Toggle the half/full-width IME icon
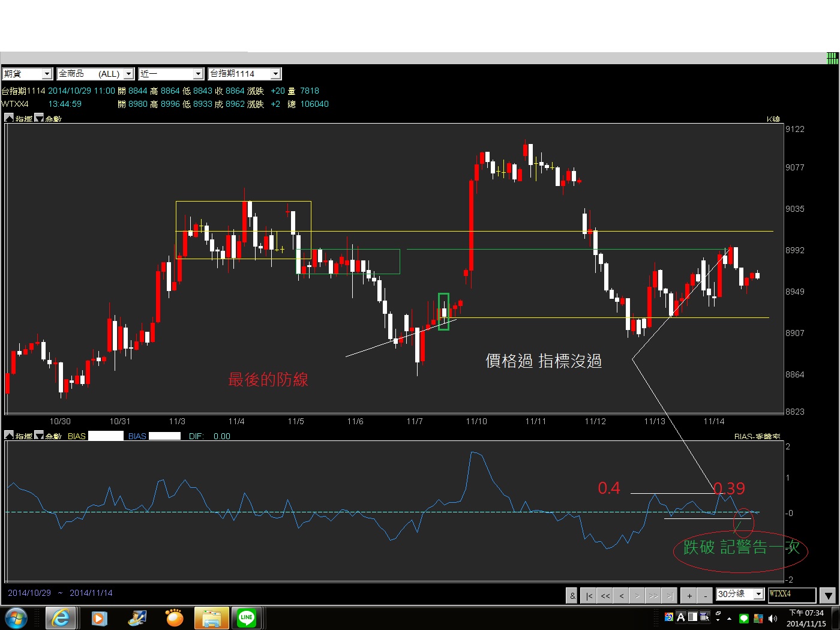 [692, 617]
